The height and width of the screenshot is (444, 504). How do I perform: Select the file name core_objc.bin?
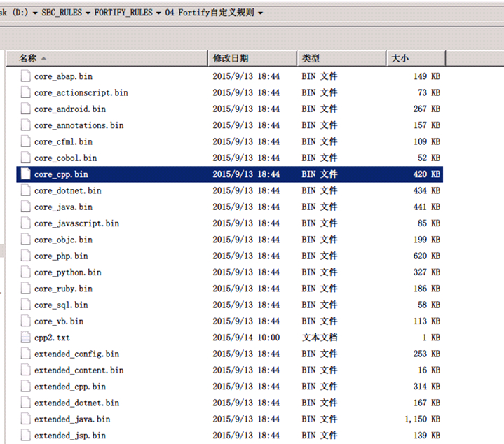[63, 240]
